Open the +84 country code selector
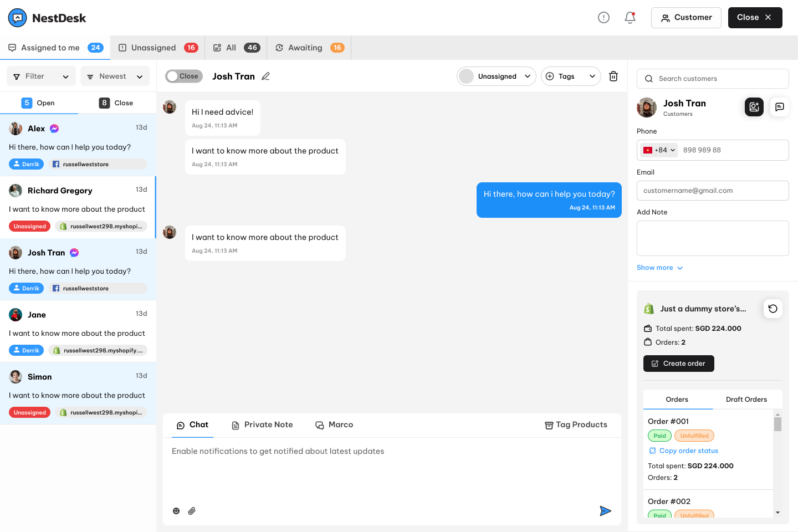This screenshot has width=798, height=532. click(659, 150)
